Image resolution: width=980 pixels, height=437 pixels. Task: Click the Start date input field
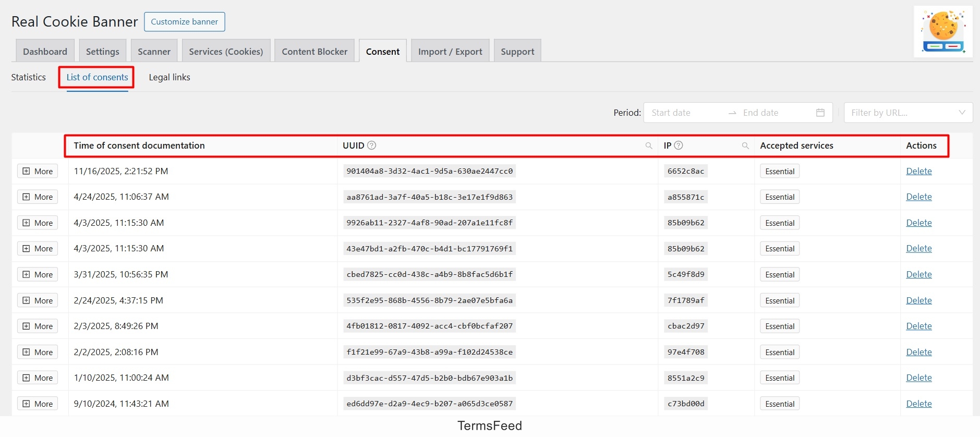[686, 113]
